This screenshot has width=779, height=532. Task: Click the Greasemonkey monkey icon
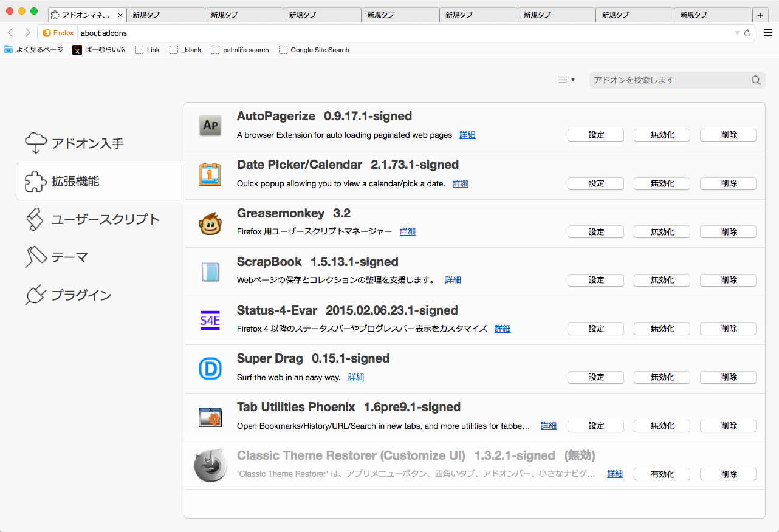(x=210, y=224)
